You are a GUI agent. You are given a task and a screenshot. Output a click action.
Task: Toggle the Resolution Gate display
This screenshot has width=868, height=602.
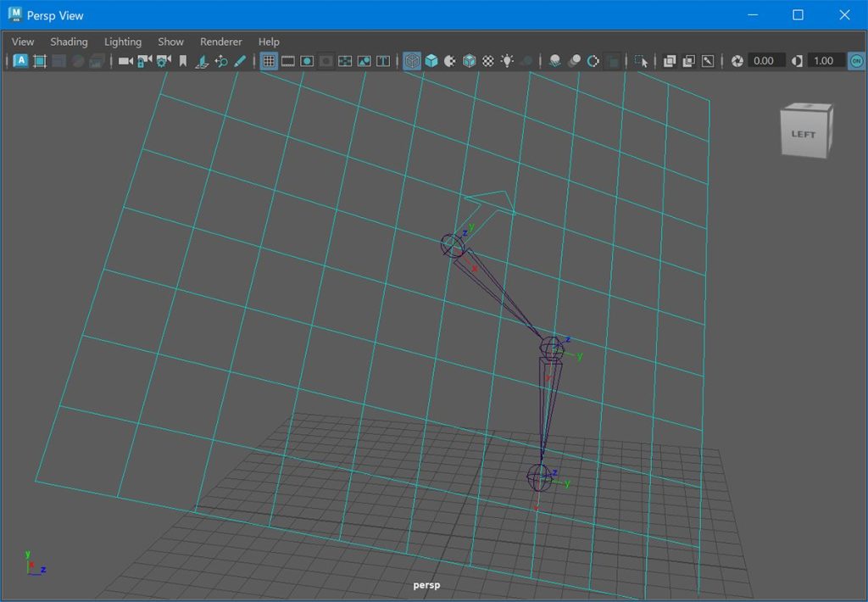(x=307, y=61)
